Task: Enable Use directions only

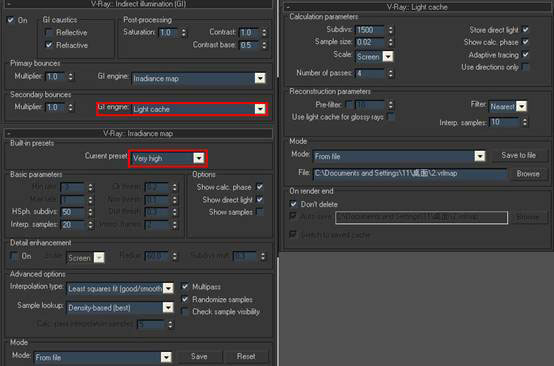Action: click(x=525, y=67)
